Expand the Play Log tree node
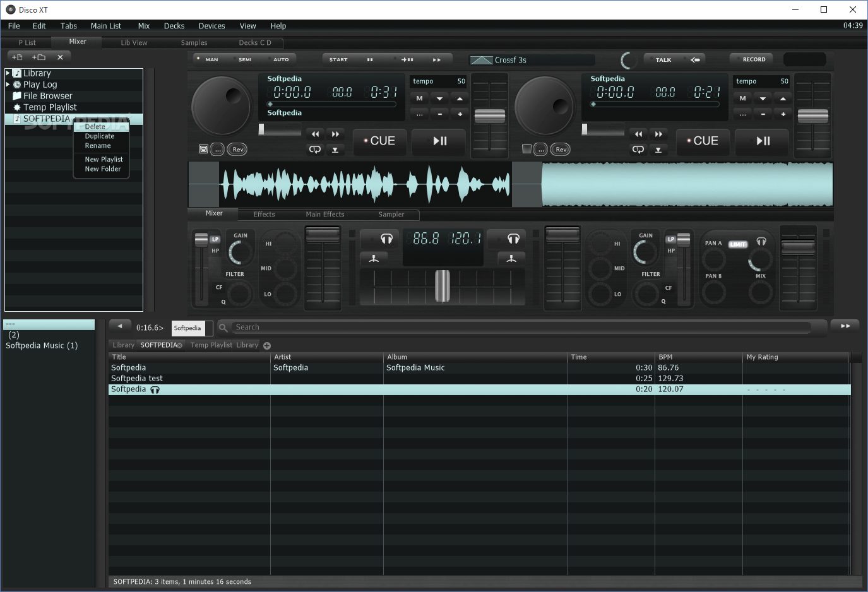The height and width of the screenshot is (592, 868). [8, 84]
